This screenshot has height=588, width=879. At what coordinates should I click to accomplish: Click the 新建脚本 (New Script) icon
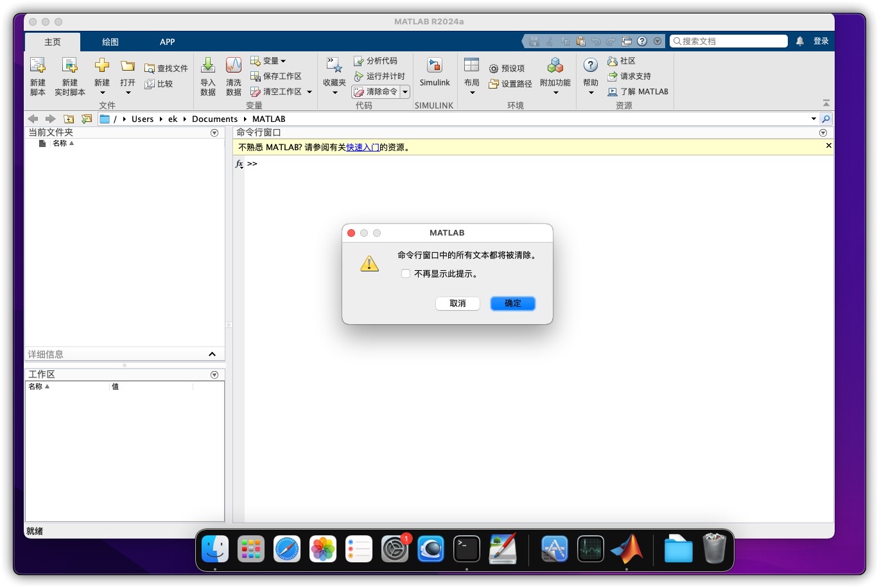pyautogui.click(x=38, y=65)
